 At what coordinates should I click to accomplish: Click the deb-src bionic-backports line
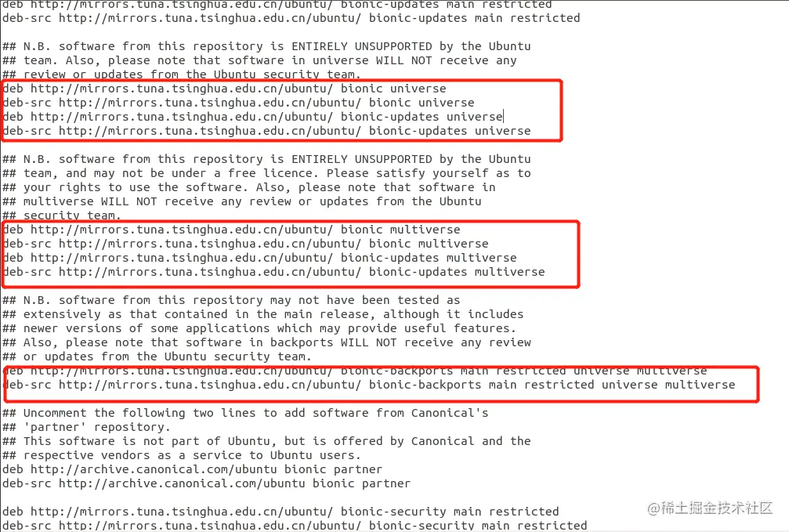click(368, 385)
